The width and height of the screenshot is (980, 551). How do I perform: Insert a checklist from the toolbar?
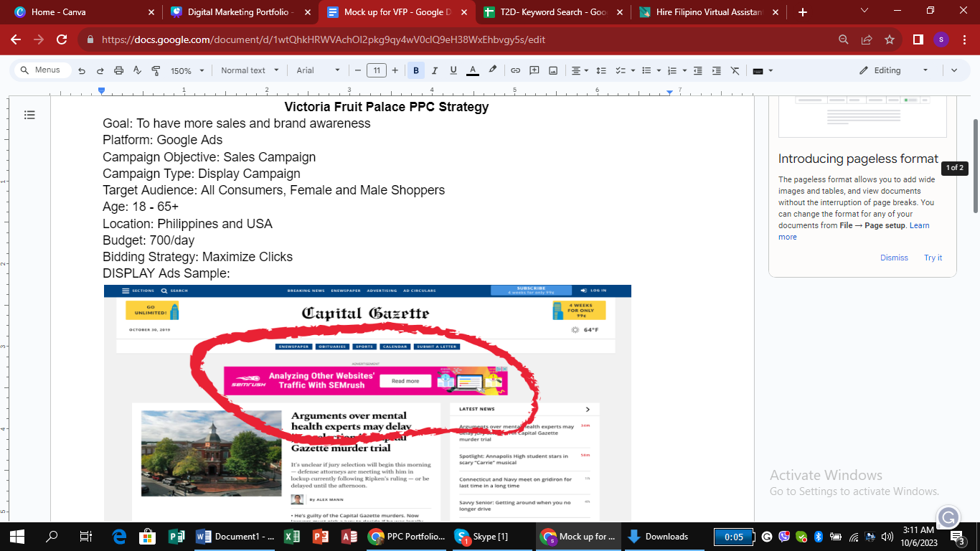(x=621, y=70)
